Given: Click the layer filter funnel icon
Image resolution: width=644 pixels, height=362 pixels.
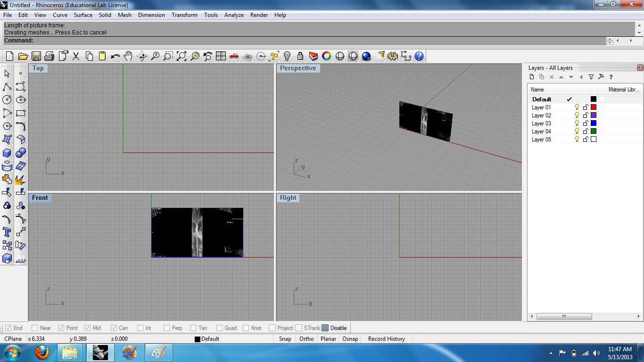Looking at the screenshot, I should tap(591, 77).
